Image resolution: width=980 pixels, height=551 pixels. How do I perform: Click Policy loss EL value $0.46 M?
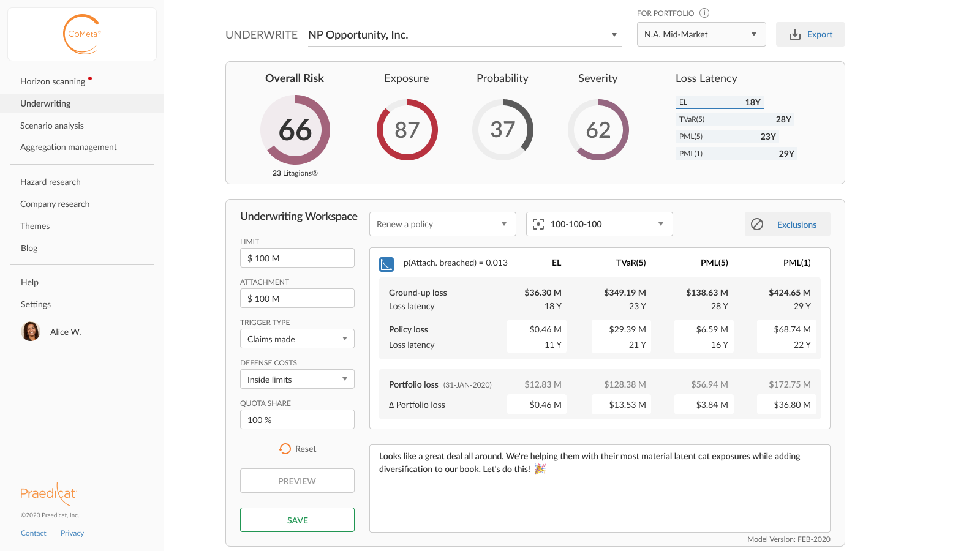(x=545, y=329)
